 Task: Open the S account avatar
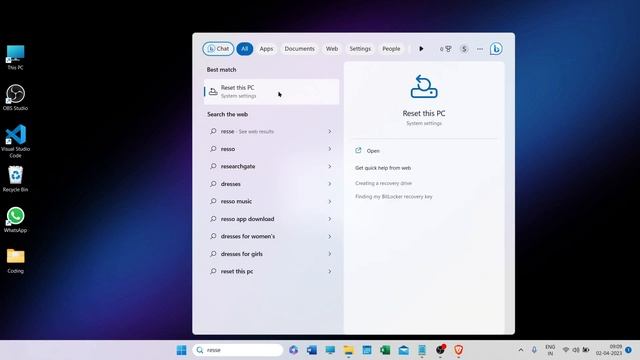click(464, 49)
